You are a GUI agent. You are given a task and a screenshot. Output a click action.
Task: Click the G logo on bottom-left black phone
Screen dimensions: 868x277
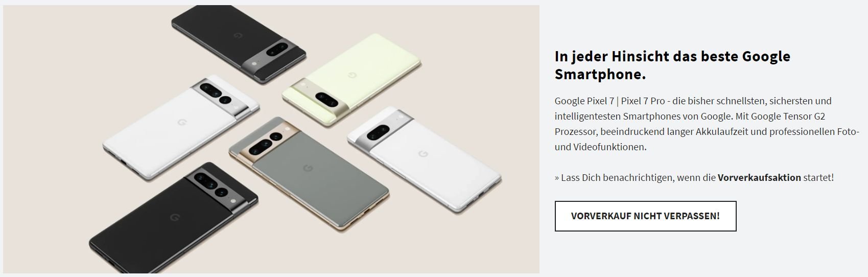pos(175,217)
